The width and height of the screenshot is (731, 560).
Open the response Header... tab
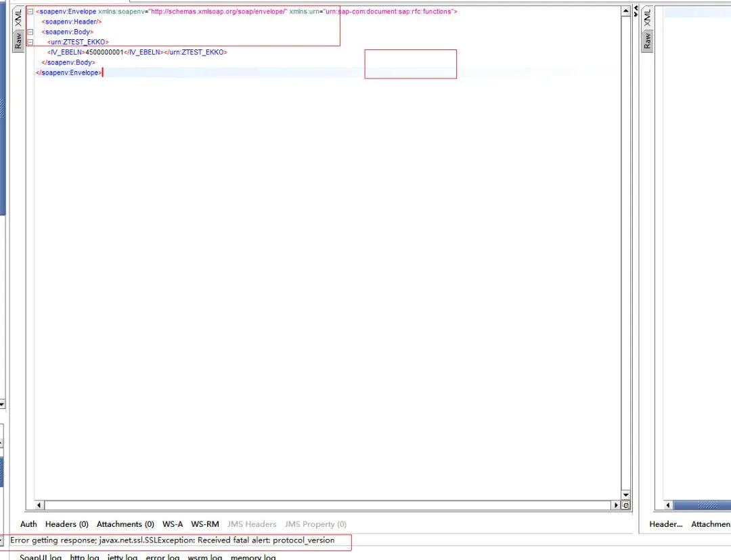click(666, 524)
